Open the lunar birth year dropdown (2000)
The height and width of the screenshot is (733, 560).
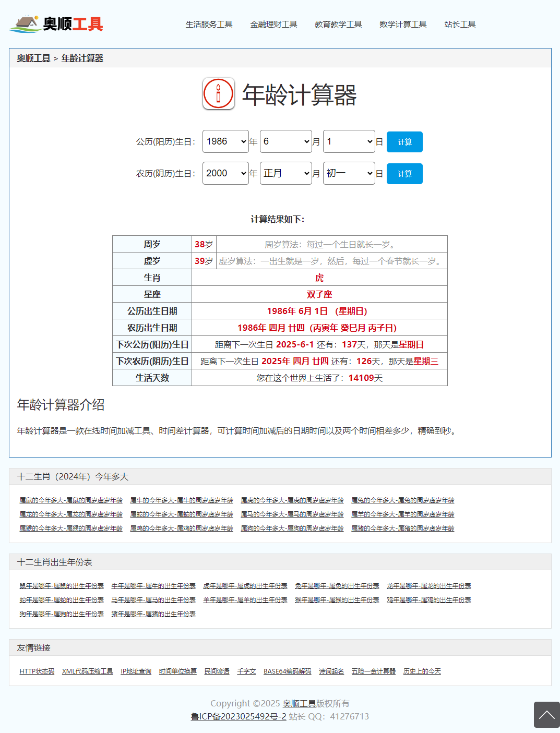pos(225,173)
